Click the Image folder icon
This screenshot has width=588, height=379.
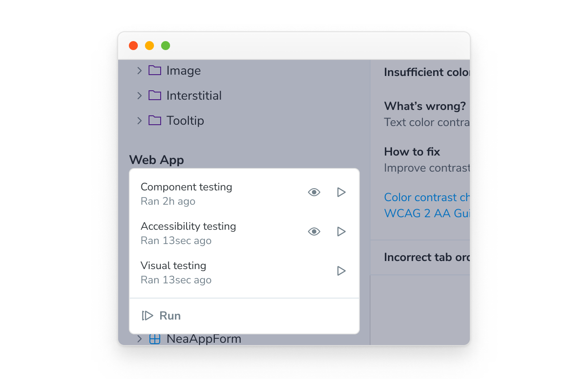(154, 70)
